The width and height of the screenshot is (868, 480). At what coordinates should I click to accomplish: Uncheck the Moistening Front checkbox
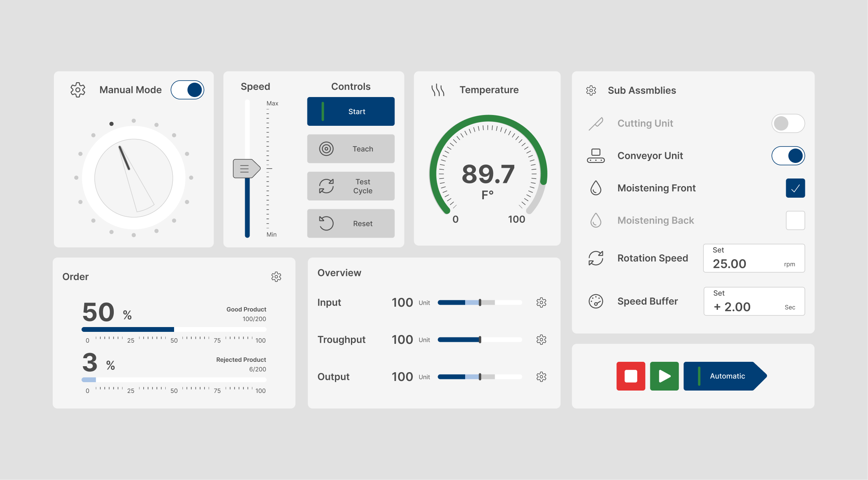click(x=795, y=188)
